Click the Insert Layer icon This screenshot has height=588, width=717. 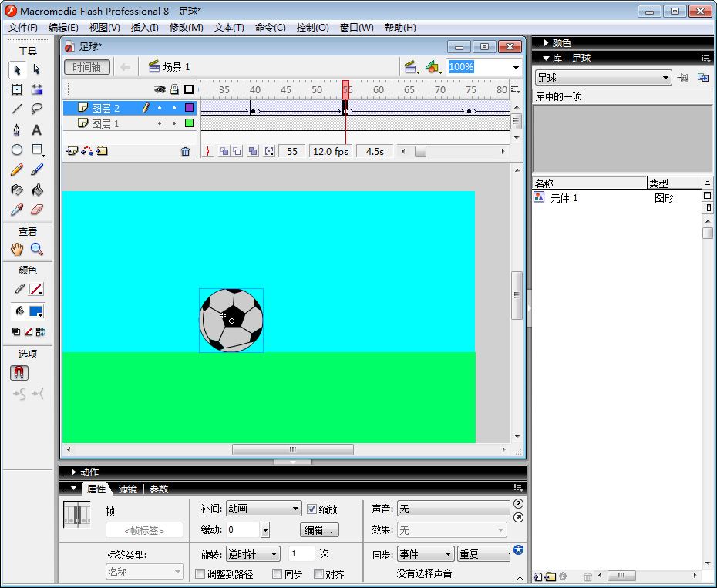(x=72, y=151)
